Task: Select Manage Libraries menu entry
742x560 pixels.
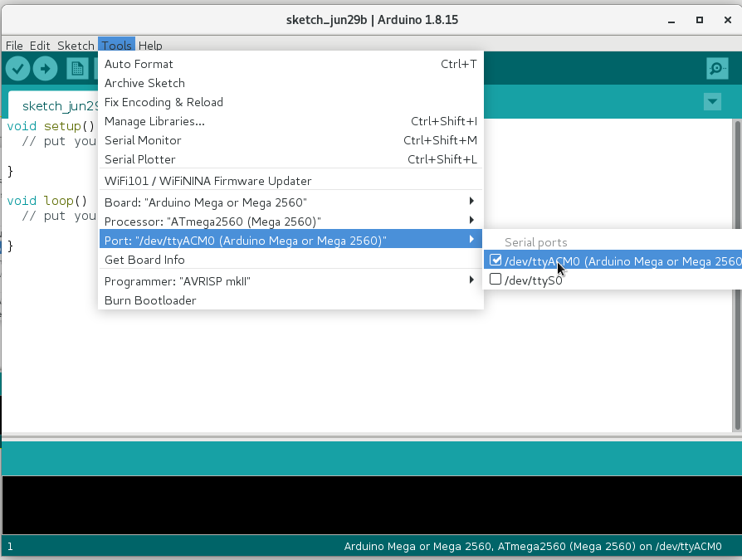Action: pyautogui.click(x=154, y=121)
